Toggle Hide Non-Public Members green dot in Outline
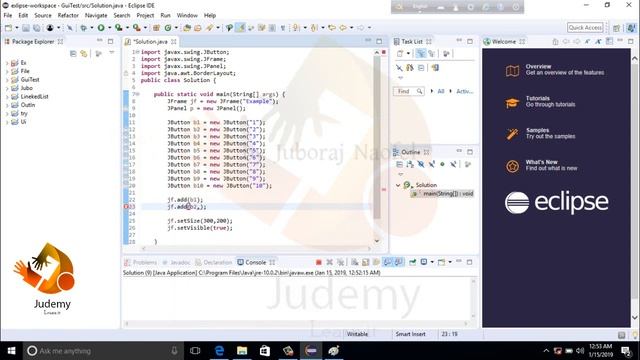The image size is (640, 360). pos(442,164)
